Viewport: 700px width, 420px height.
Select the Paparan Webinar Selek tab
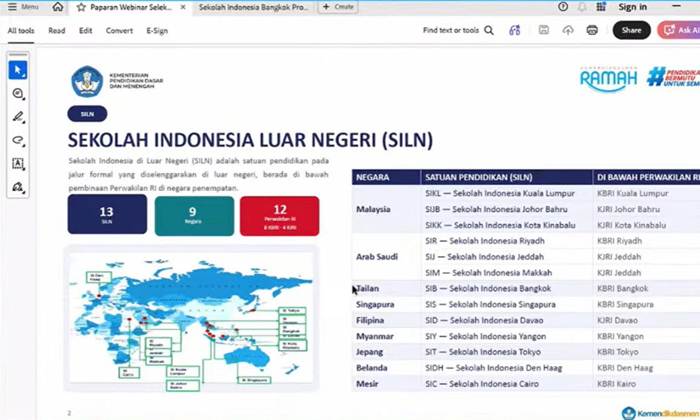pyautogui.click(x=130, y=7)
